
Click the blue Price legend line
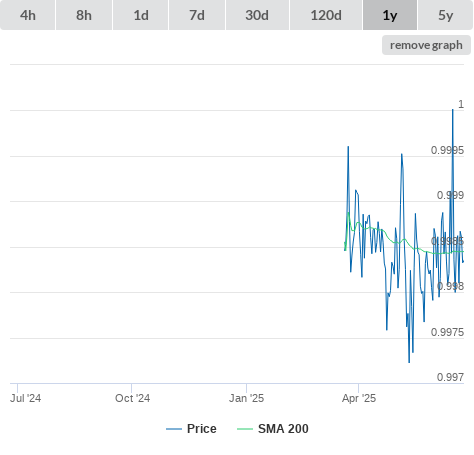click(x=174, y=429)
